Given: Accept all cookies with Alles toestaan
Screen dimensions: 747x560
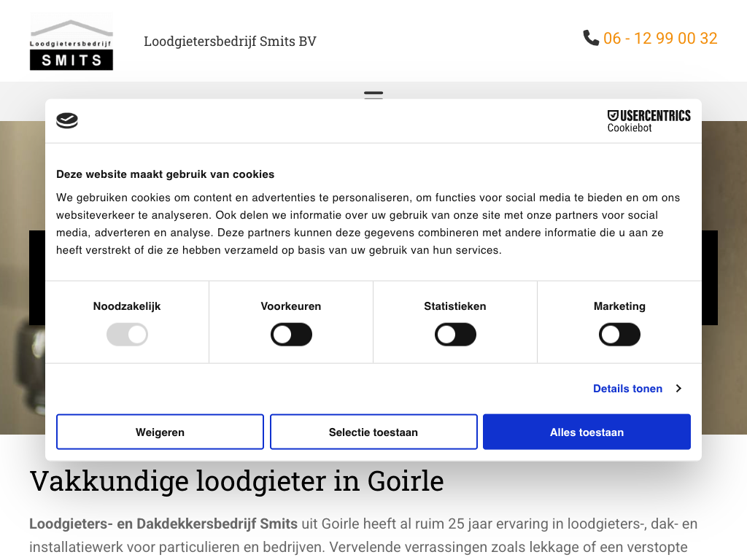Looking at the screenshot, I should click(587, 432).
